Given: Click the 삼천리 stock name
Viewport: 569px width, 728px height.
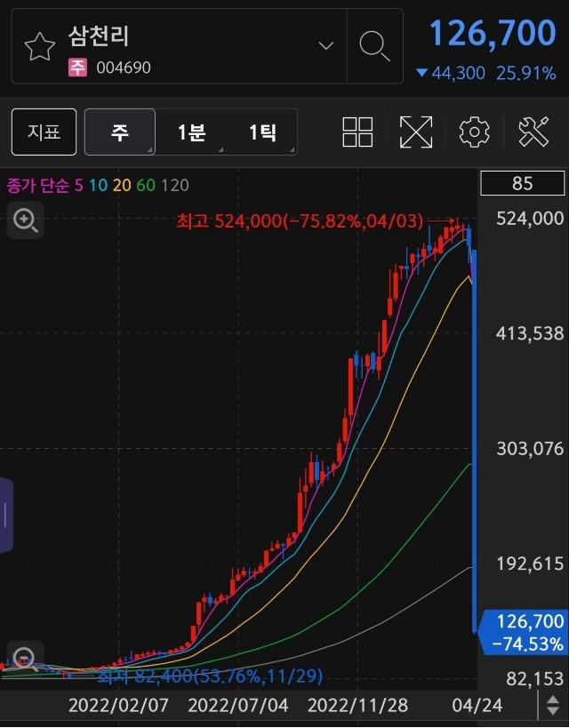Looking at the screenshot, I should click(x=99, y=36).
